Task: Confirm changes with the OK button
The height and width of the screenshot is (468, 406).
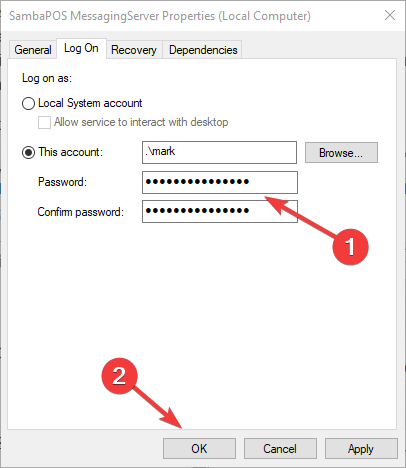Action: click(x=199, y=449)
